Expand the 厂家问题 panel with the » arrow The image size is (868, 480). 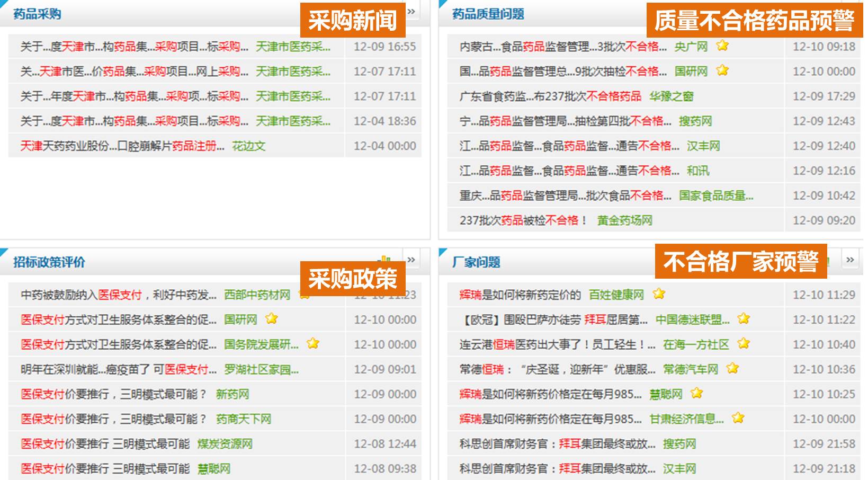850,260
